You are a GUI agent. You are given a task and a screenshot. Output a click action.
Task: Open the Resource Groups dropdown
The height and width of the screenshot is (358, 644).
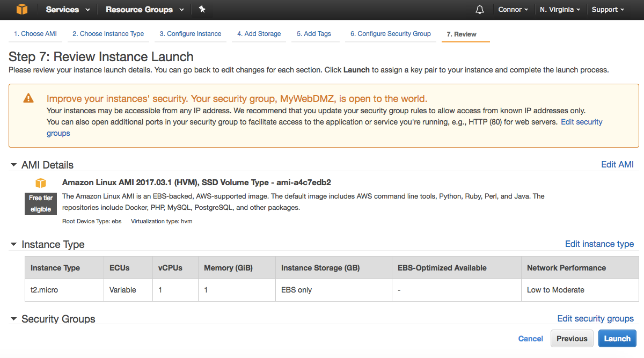click(144, 10)
